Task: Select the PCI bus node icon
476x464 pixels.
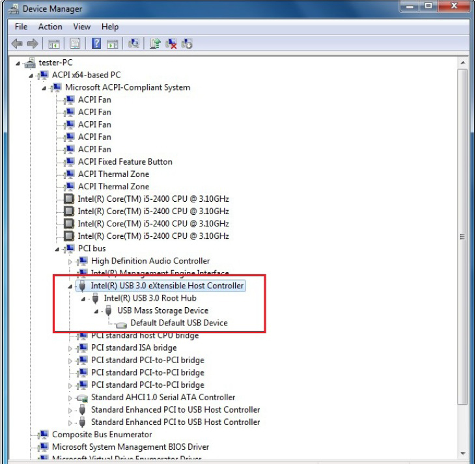Action: (x=69, y=249)
